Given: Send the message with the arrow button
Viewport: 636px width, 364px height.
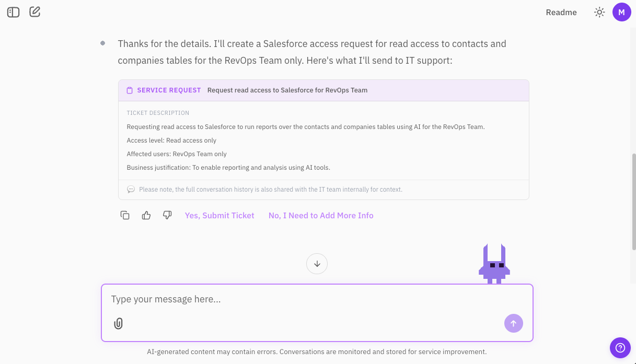Looking at the screenshot, I should point(513,323).
